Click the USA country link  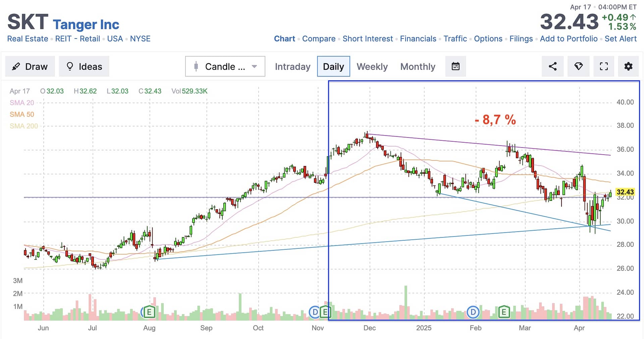[x=115, y=39]
